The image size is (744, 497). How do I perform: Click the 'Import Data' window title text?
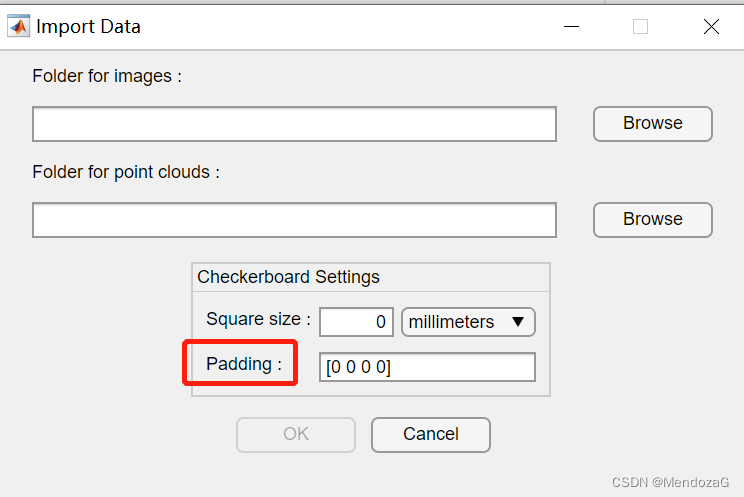[88, 27]
